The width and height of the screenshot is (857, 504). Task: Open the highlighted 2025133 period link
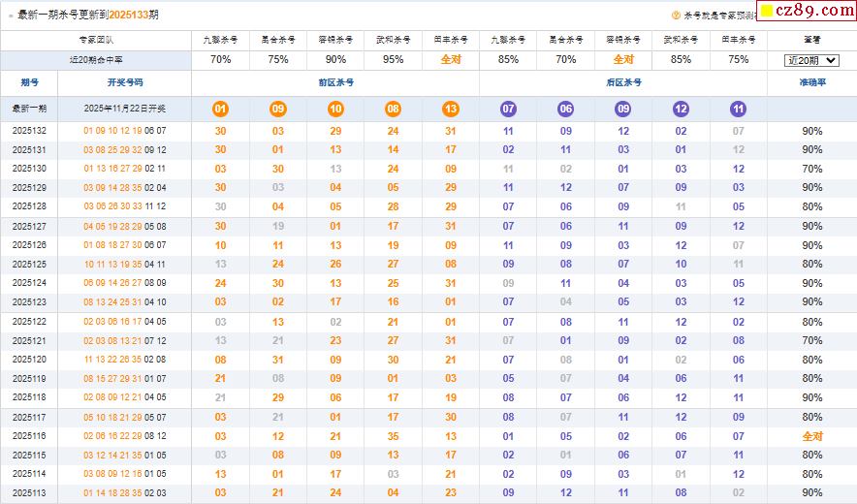pos(128,16)
